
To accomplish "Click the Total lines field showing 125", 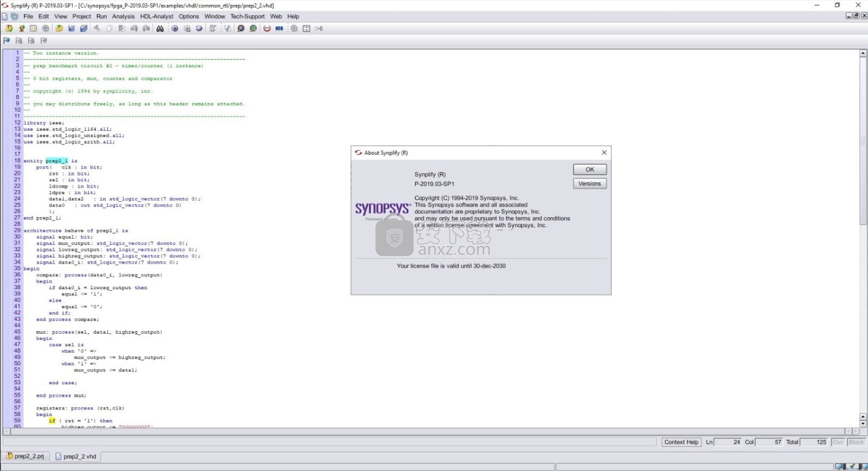I will pos(814,442).
